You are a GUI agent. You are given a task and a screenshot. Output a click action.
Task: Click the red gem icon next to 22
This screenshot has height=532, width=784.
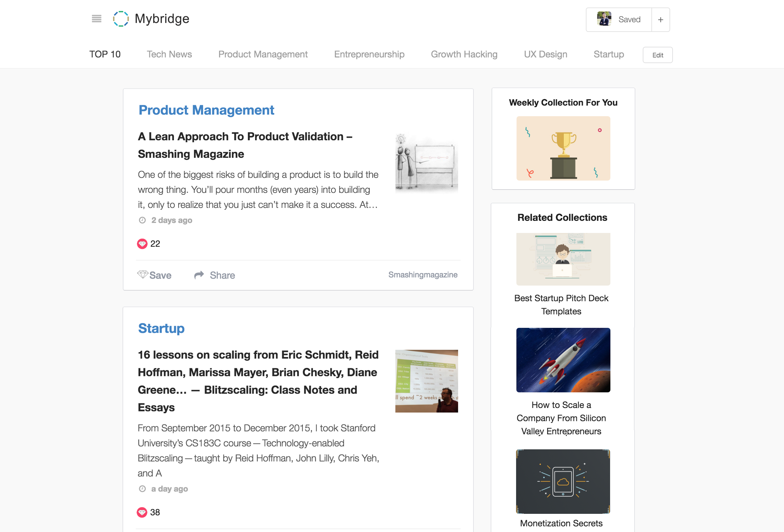pyautogui.click(x=142, y=244)
